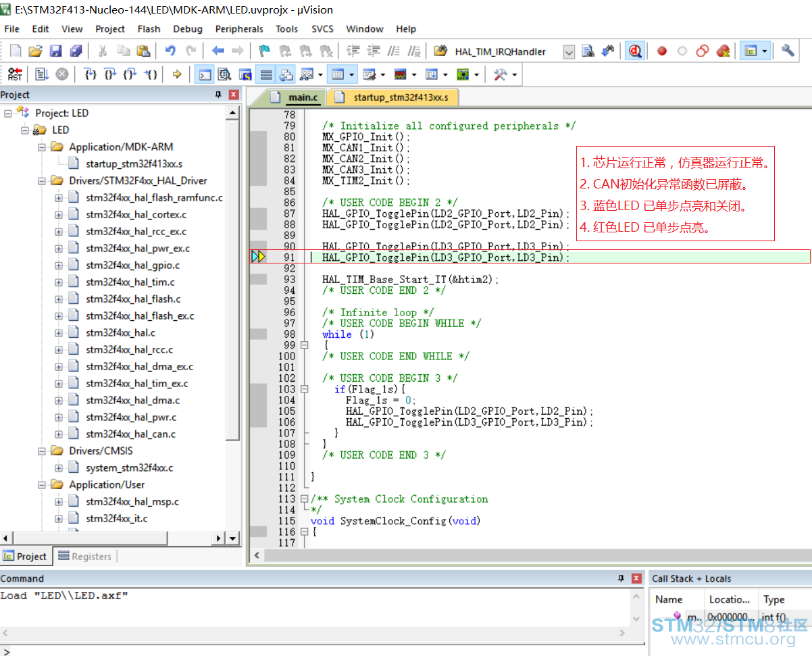This screenshot has width=812, height=656.
Task: Click the New file icon
Action: click(16, 51)
